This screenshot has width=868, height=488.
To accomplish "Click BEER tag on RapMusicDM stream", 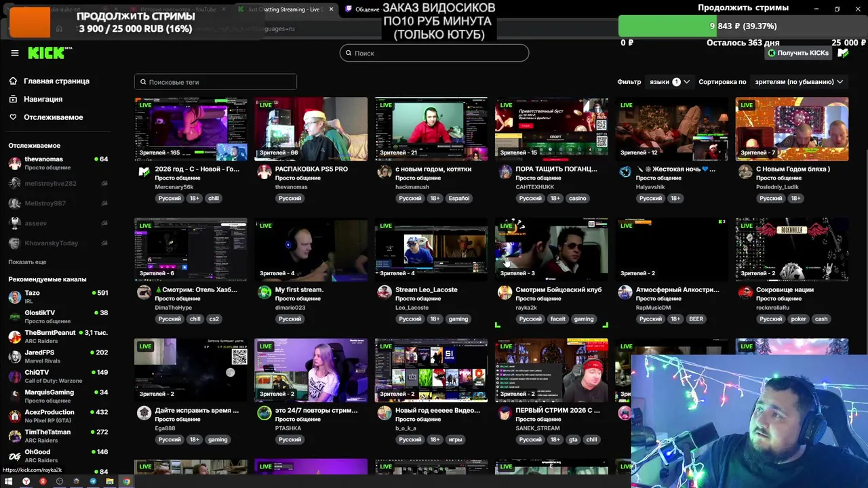I will (696, 319).
